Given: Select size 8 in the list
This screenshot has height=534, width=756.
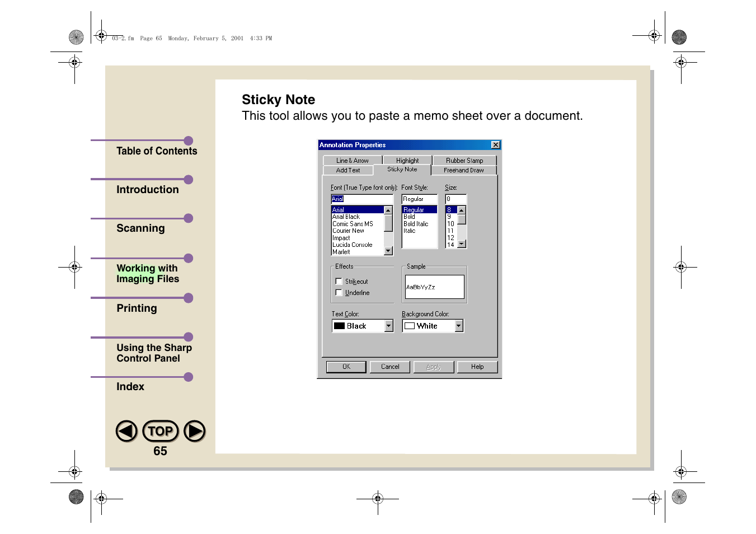Looking at the screenshot, I should click(452, 210).
